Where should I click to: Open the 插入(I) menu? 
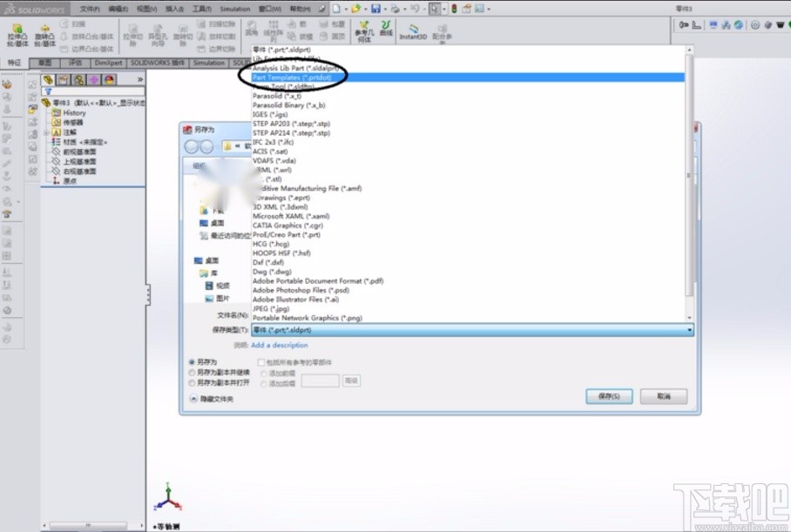click(174, 9)
